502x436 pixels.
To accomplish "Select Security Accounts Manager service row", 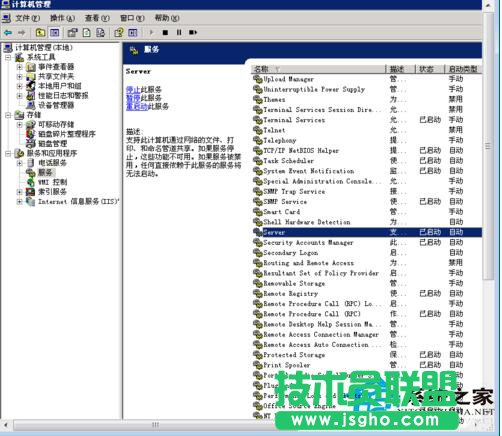I will tap(367, 242).
